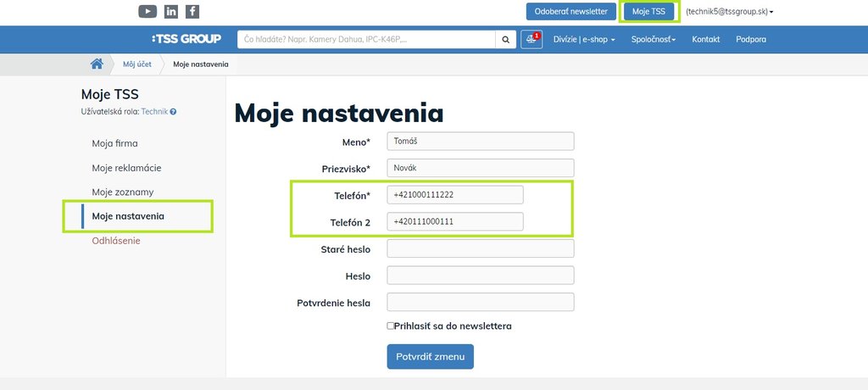Open the technik5 account dropdown
The width and height of the screenshot is (868, 390).
point(729,12)
